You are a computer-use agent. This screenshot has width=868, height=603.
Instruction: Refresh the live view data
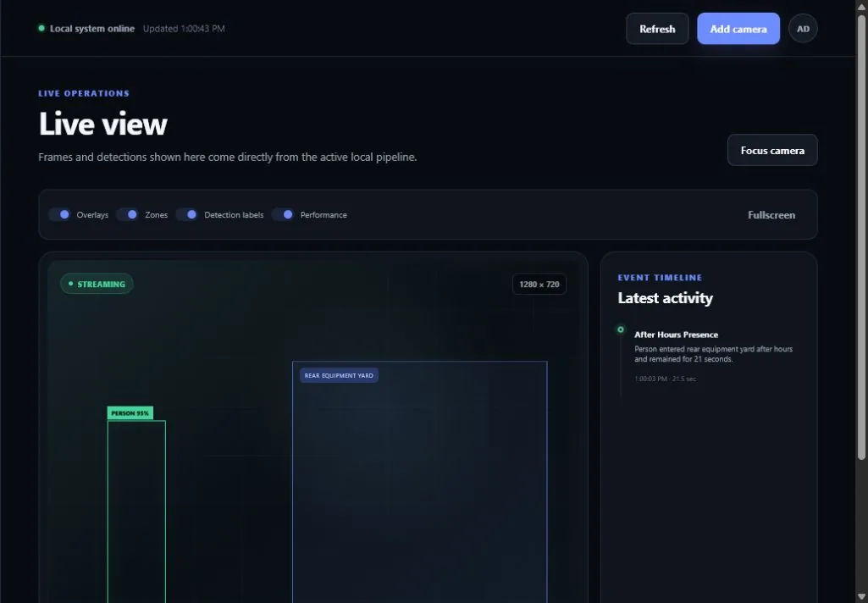tap(657, 29)
